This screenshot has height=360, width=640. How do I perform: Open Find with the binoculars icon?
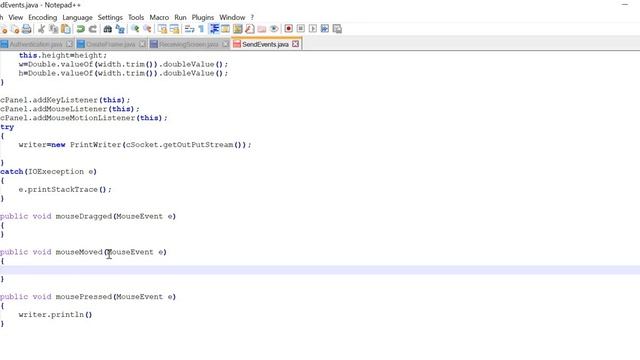pos(107,29)
